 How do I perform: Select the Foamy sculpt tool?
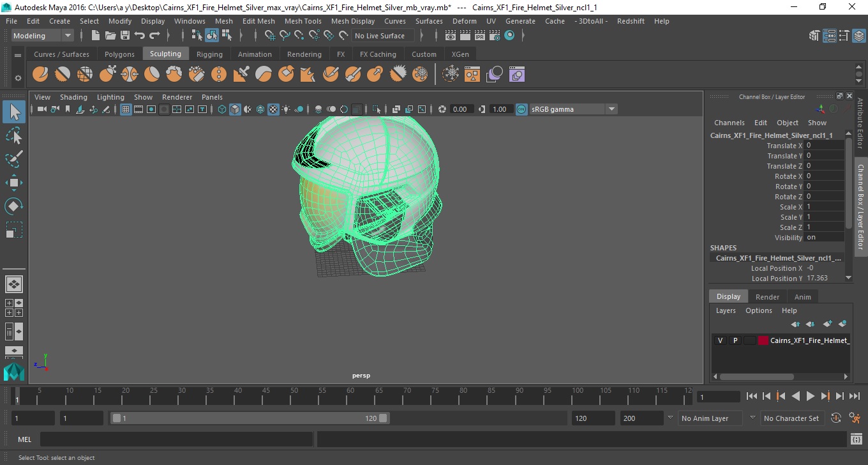pos(174,75)
